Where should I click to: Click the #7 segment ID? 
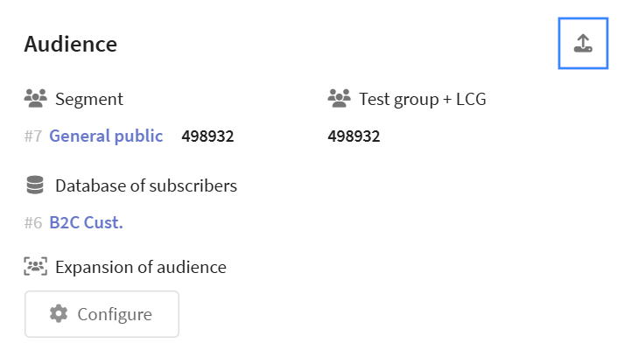click(x=32, y=136)
